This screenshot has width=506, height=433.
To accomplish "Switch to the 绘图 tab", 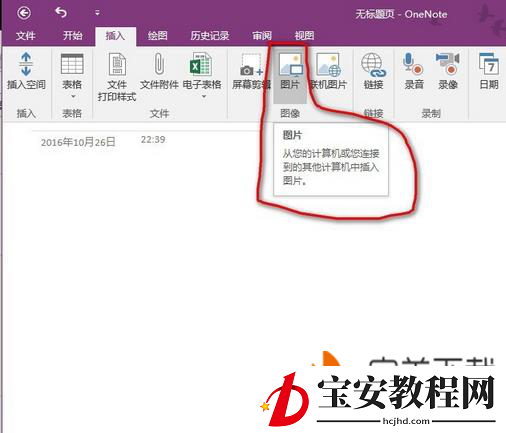I will tap(158, 35).
